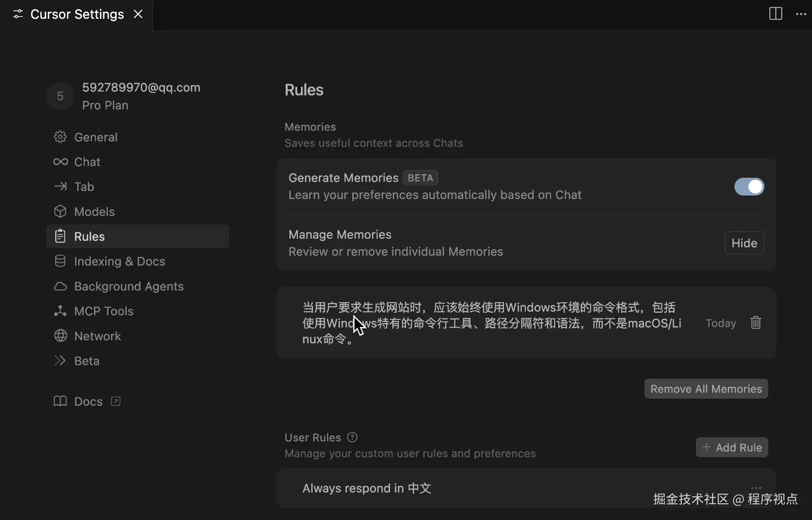
Task: Click the Rules clipboard icon
Action: (x=60, y=236)
